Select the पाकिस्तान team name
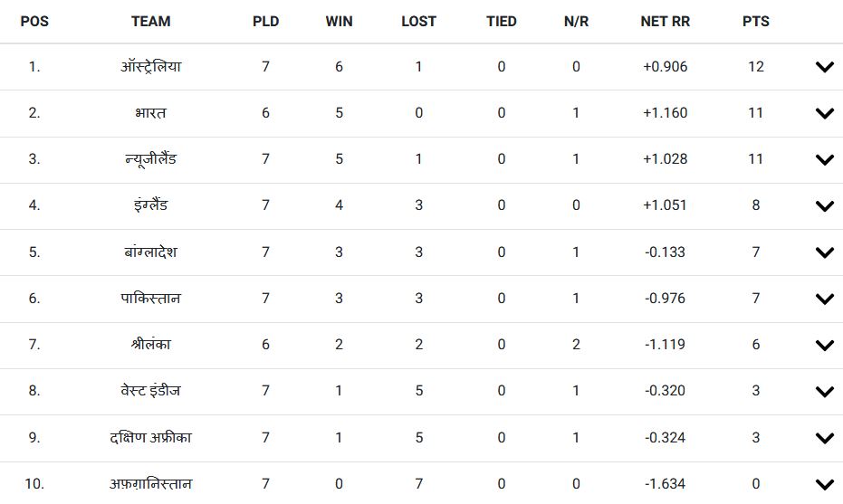Image resolution: width=843 pixels, height=504 pixels. click(x=150, y=299)
